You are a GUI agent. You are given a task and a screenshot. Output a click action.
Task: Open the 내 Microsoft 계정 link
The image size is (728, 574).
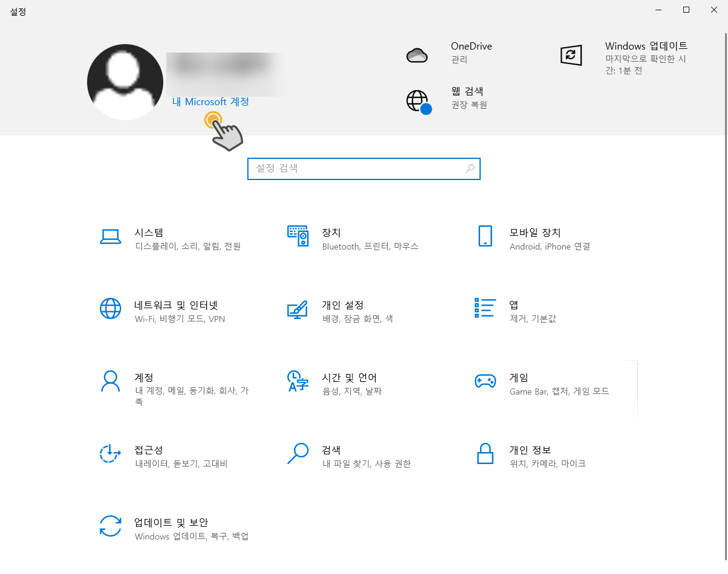click(x=210, y=102)
